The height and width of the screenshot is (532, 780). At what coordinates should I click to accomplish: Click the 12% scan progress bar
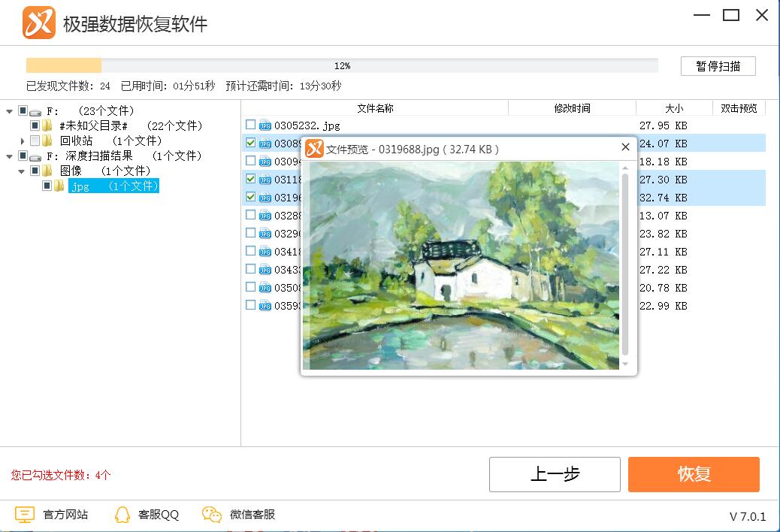[342, 65]
